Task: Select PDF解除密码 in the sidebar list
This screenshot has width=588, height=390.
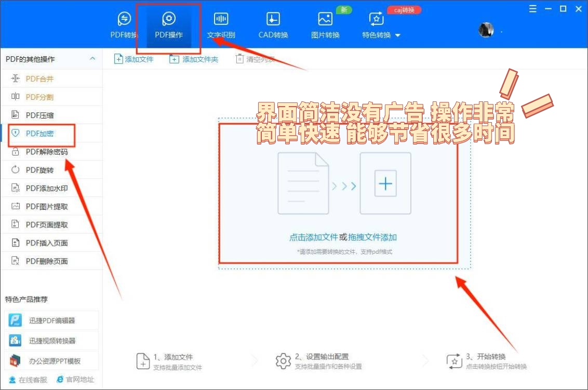Action: [x=45, y=151]
